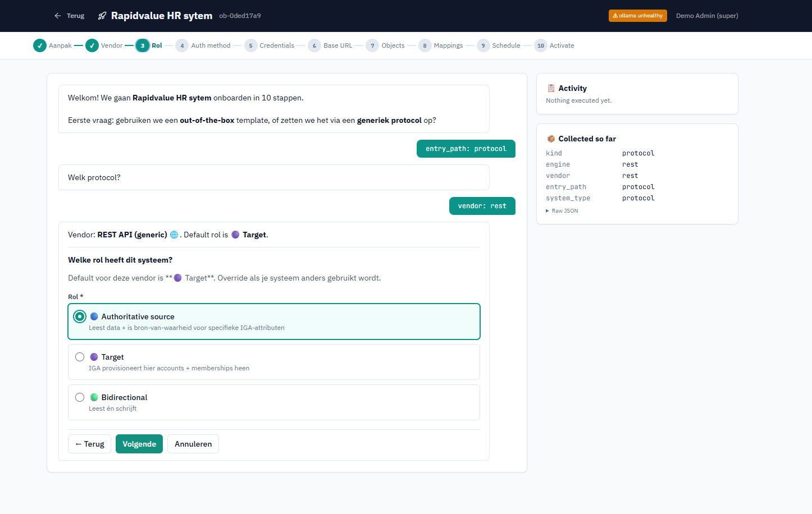Click the Rapidvalue HR sytem title
812x514 pixels.
point(162,16)
